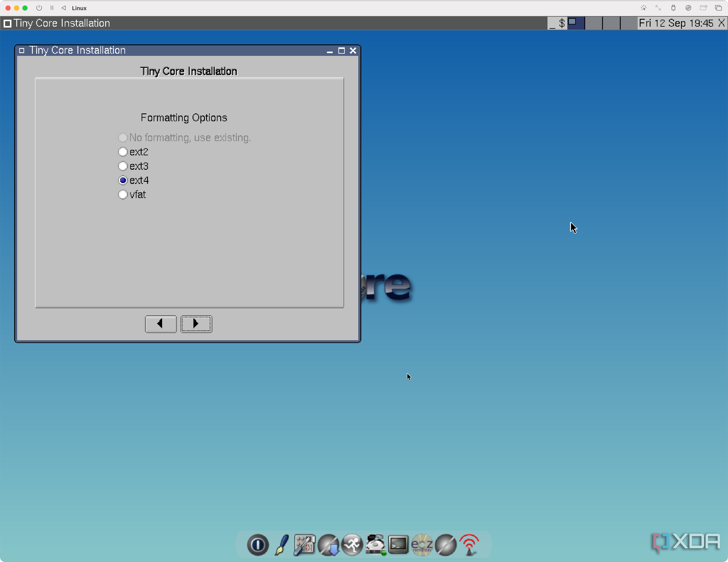Image resolution: width=728 pixels, height=562 pixels.
Task: Click the back arrow button in installer
Action: pos(161,324)
